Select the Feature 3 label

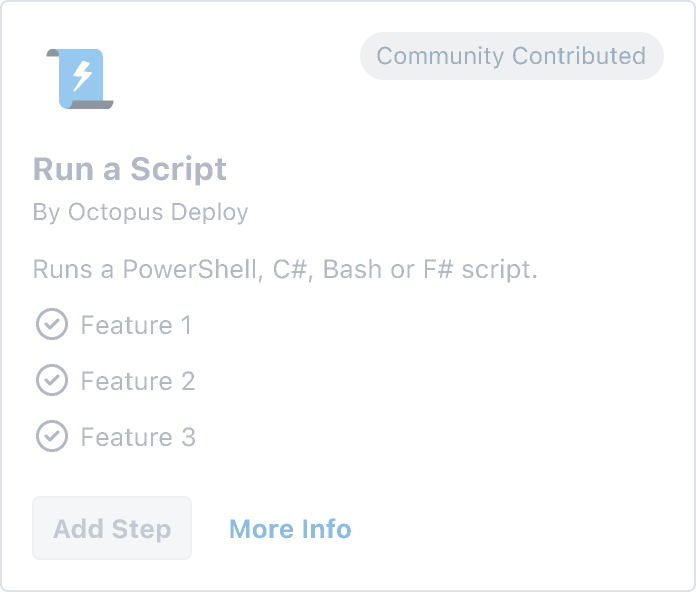click(x=138, y=438)
